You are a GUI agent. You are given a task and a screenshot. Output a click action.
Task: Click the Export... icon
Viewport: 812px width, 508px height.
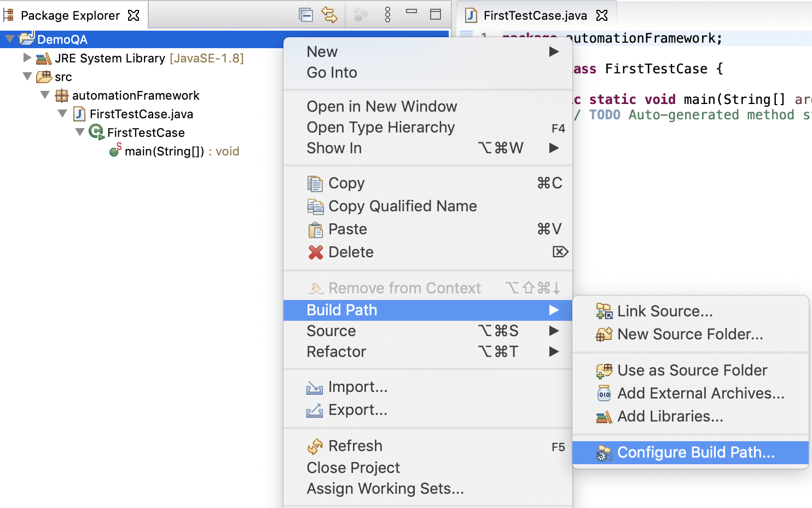315,411
